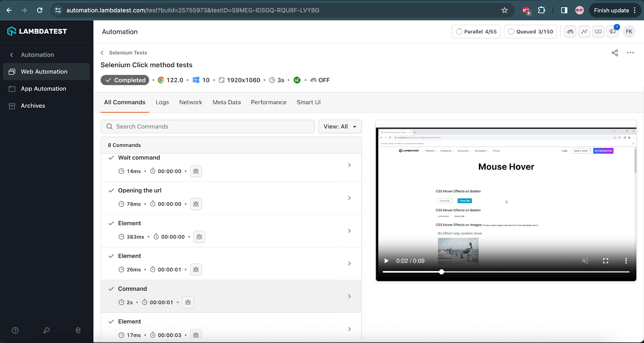The image size is (644, 343).
Task: Select Web Automation in the sidebar
Action: 46,72
